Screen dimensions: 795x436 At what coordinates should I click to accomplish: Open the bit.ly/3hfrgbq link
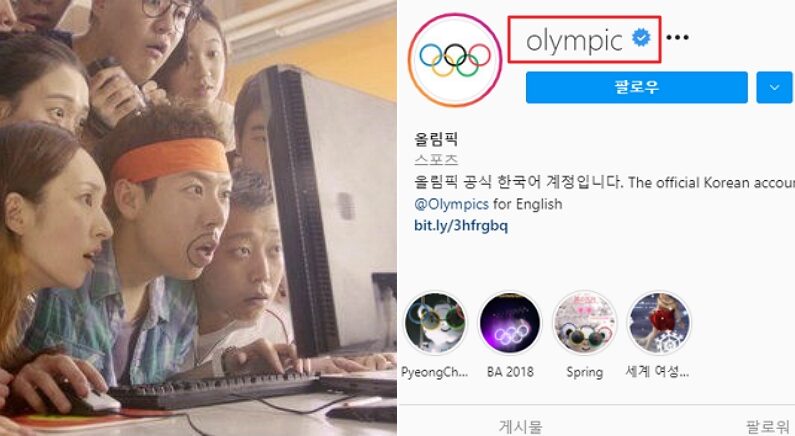[461, 225]
